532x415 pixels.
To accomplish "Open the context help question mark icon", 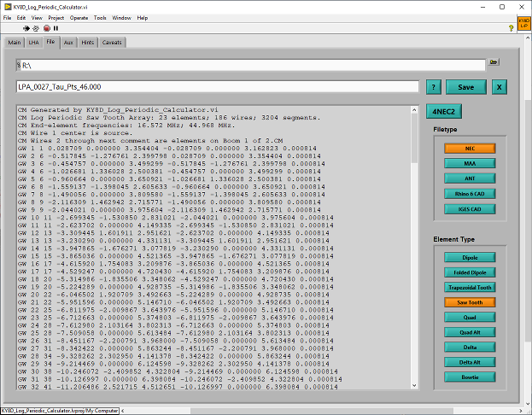I will (x=511, y=28).
